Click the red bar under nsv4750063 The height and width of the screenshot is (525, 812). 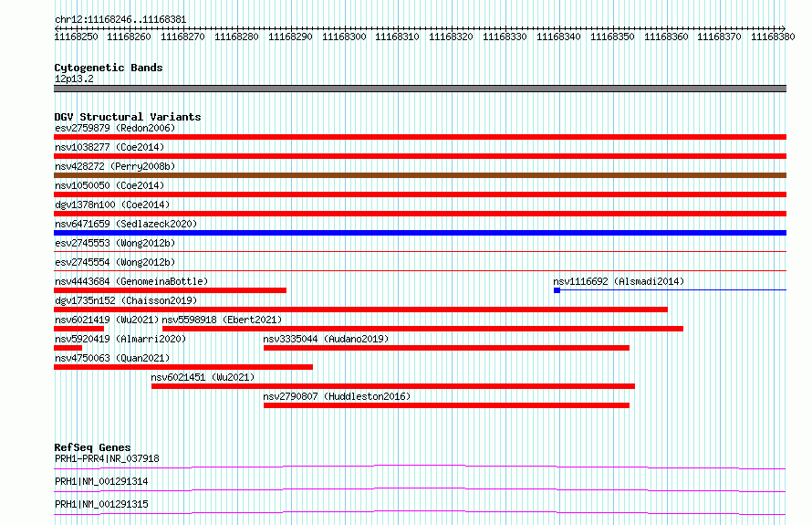tap(183, 367)
